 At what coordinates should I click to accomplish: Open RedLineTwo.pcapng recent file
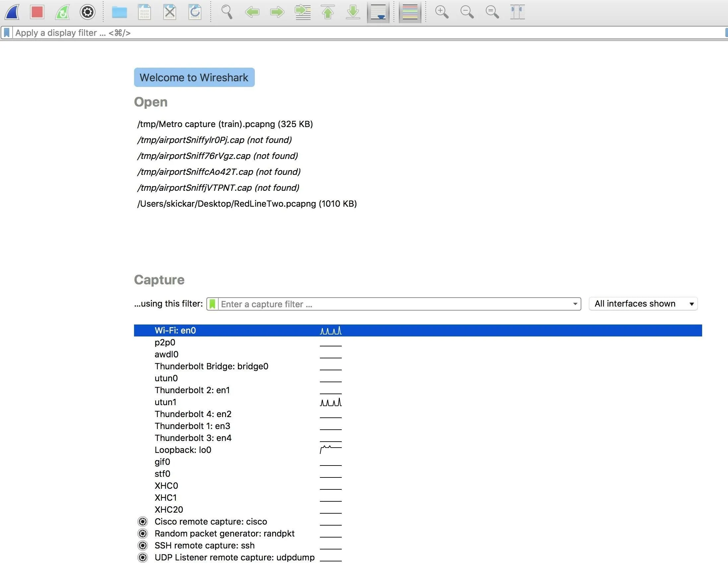247,204
